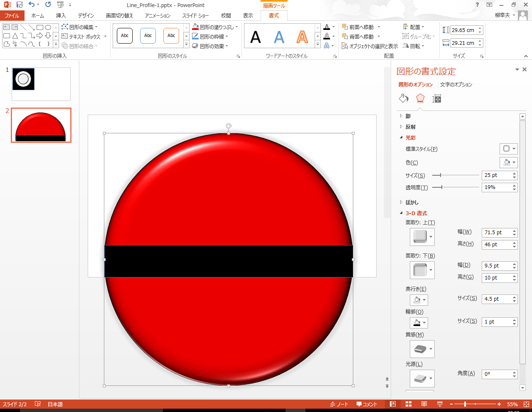Select the Down Arrow shape in gallery
532x412 pixels.
click(x=48, y=36)
